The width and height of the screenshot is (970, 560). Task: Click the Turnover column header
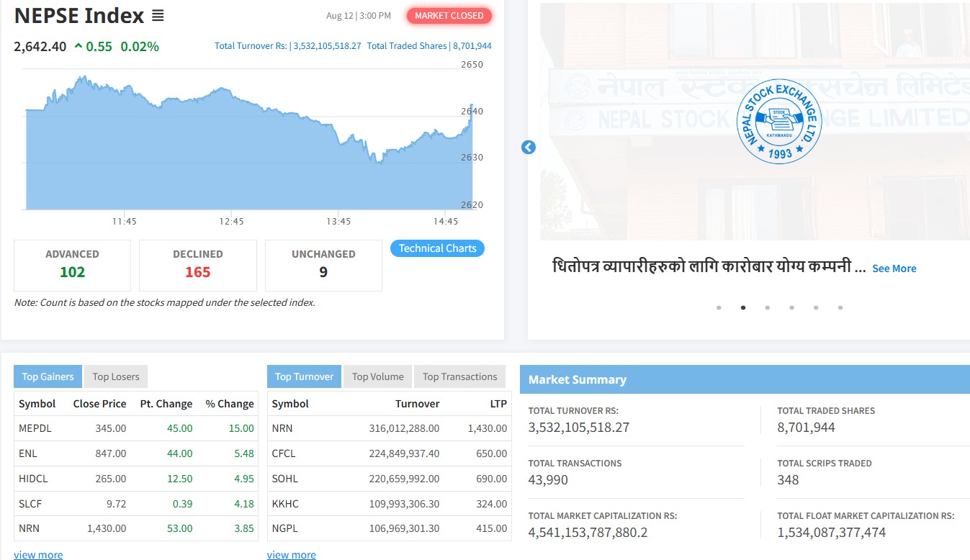point(417,404)
